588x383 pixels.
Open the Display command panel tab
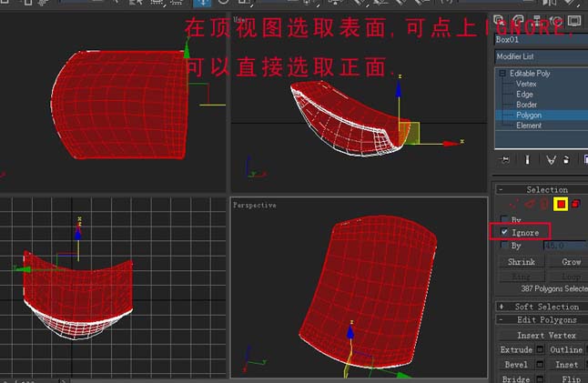pyautogui.click(x=573, y=20)
